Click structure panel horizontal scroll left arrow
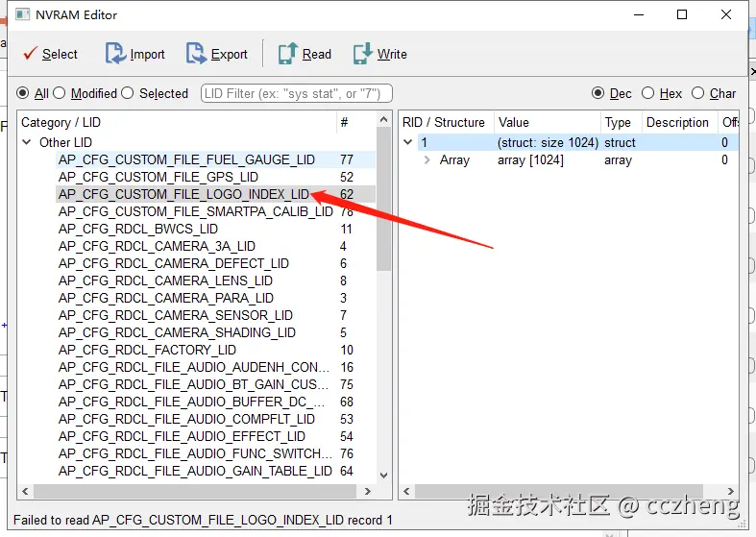This screenshot has height=537, width=756. pos(406,492)
